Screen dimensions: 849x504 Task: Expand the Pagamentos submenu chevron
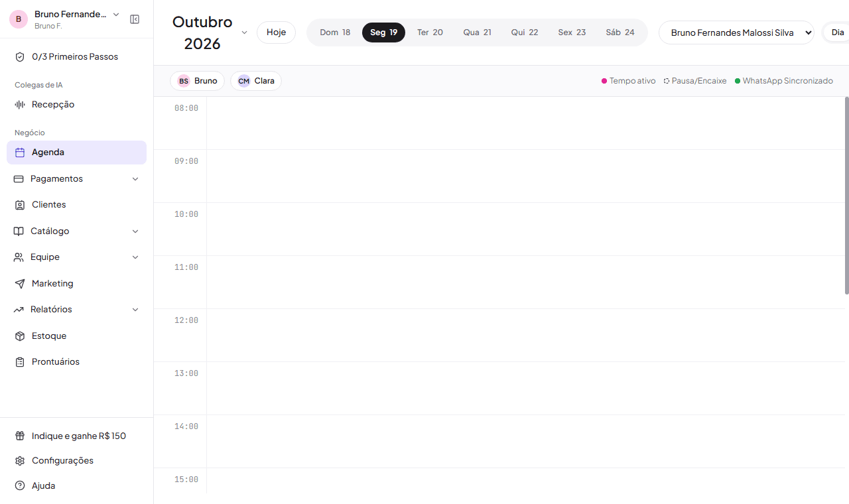point(135,179)
